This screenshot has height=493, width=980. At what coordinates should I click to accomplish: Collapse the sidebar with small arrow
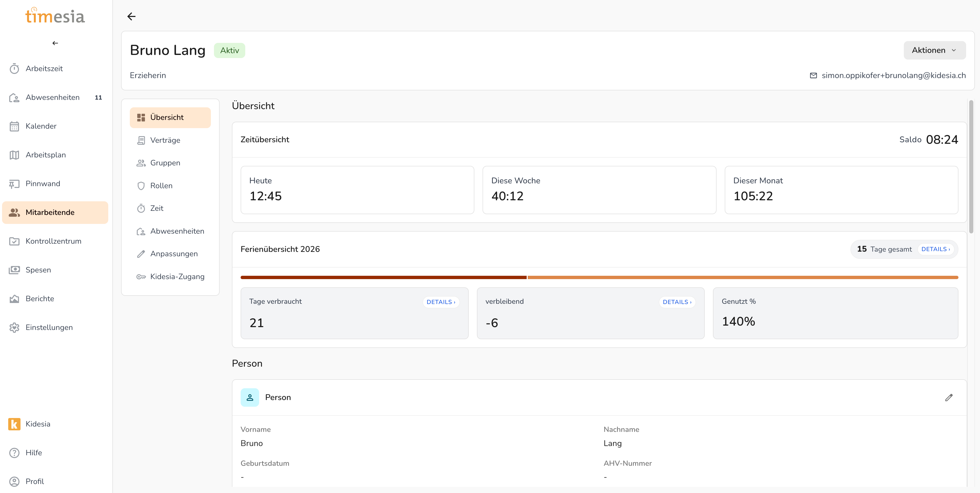click(55, 43)
